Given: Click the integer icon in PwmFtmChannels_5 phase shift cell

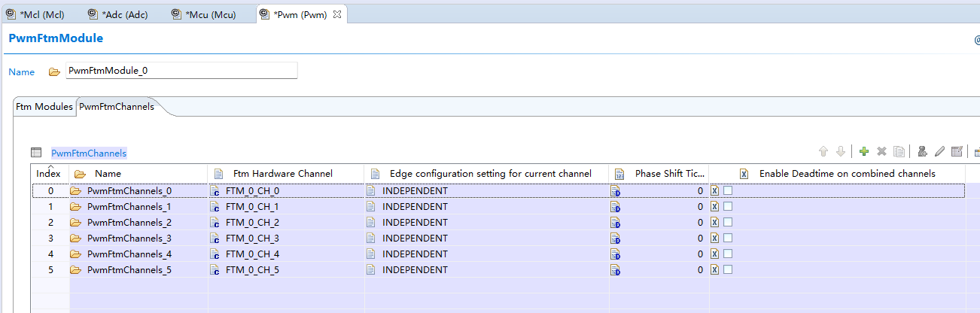Looking at the screenshot, I should pyautogui.click(x=616, y=270).
